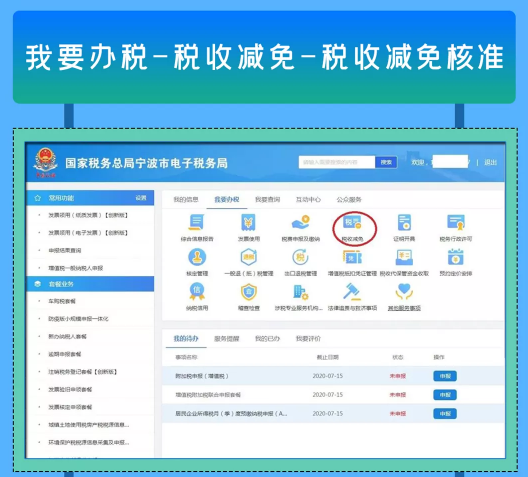Open 车购税套餐 sidebar item
528x477 pixels.
click(x=62, y=301)
